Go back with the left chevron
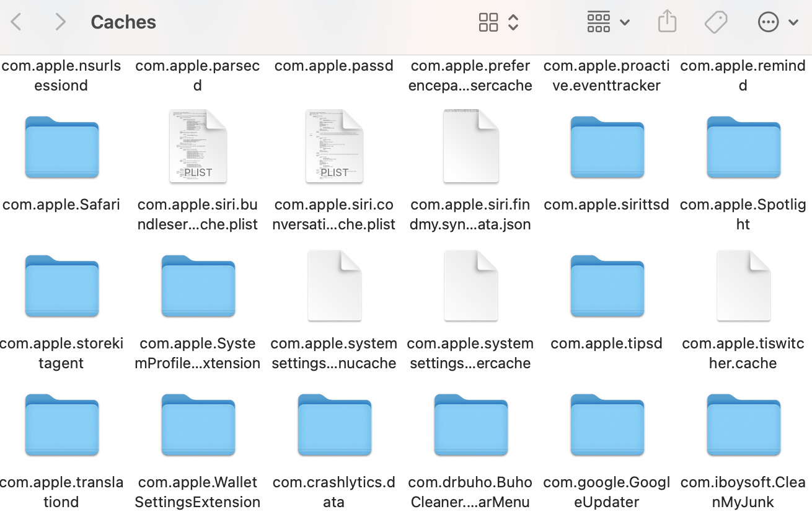The height and width of the screenshot is (522, 812). click(17, 22)
